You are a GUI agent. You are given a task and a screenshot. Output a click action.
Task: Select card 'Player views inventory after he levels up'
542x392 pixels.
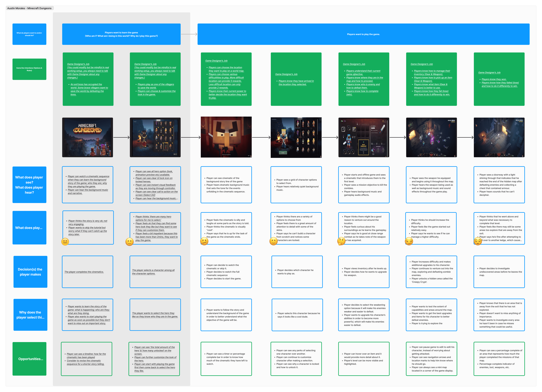[x=364, y=272]
